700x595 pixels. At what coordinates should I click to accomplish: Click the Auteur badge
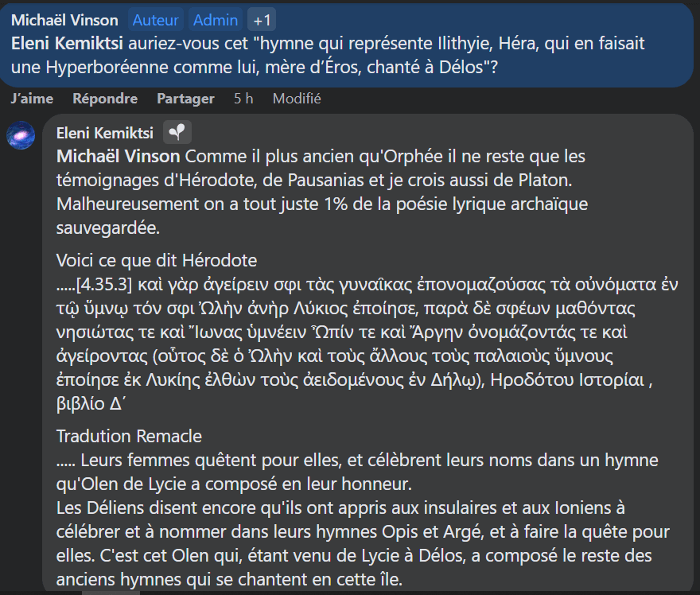[x=155, y=20]
